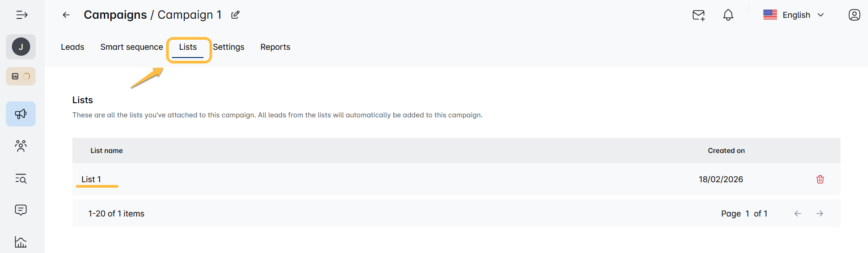Viewport: 868px width, 253px height.
Task: Delete List 1 with trash icon
Action: [x=820, y=179]
